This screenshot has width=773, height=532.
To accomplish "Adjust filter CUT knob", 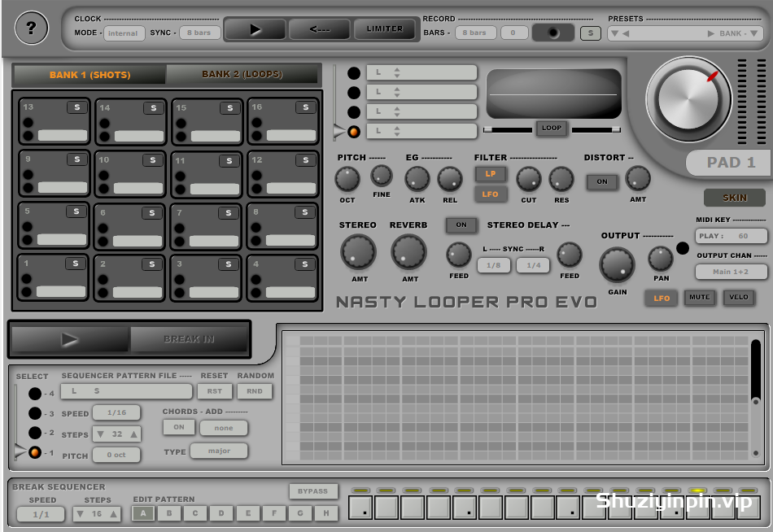I will (528, 178).
